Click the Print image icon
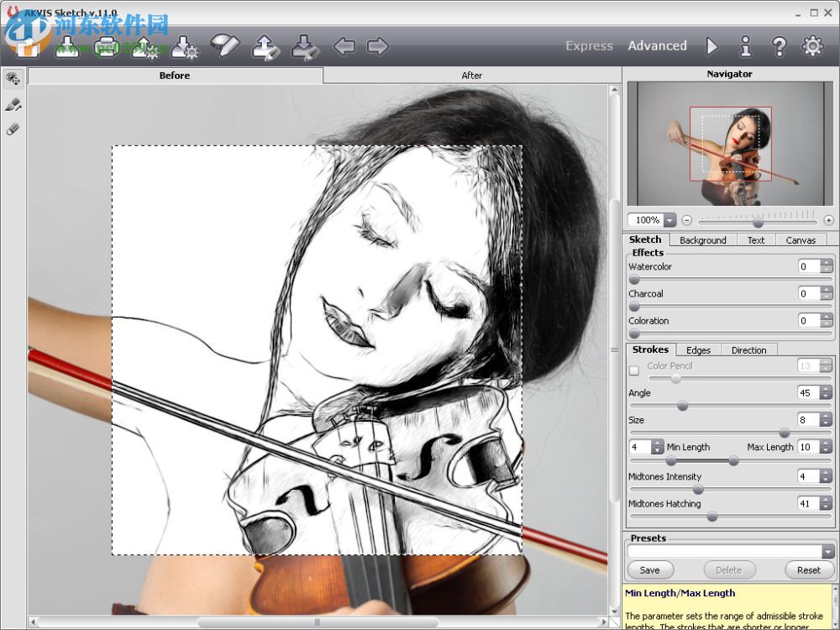This screenshot has width=840, height=630. [107, 47]
